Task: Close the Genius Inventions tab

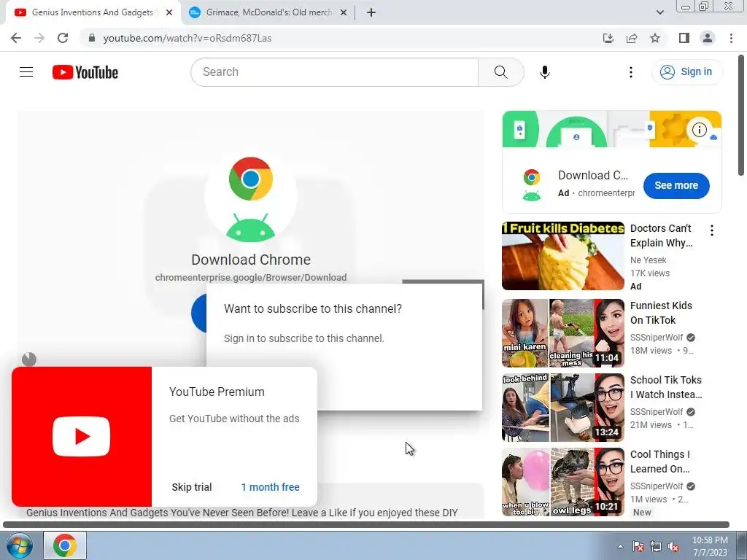Action: (x=169, y=13)
